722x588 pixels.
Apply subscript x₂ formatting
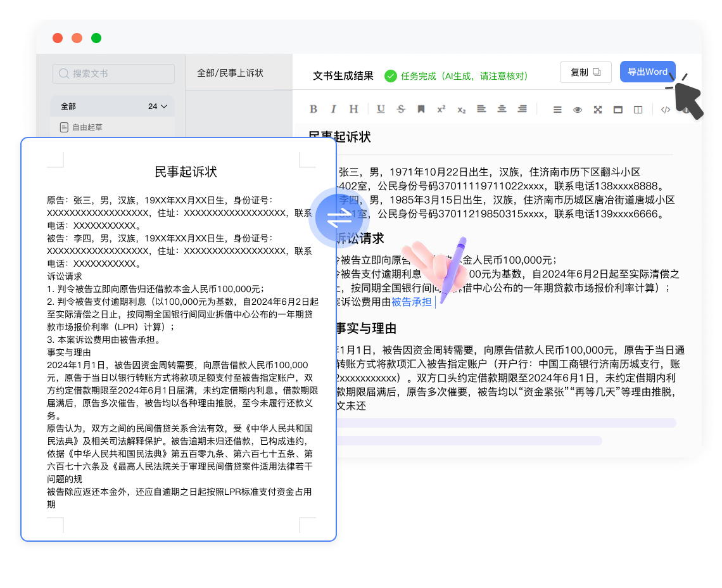462,109
